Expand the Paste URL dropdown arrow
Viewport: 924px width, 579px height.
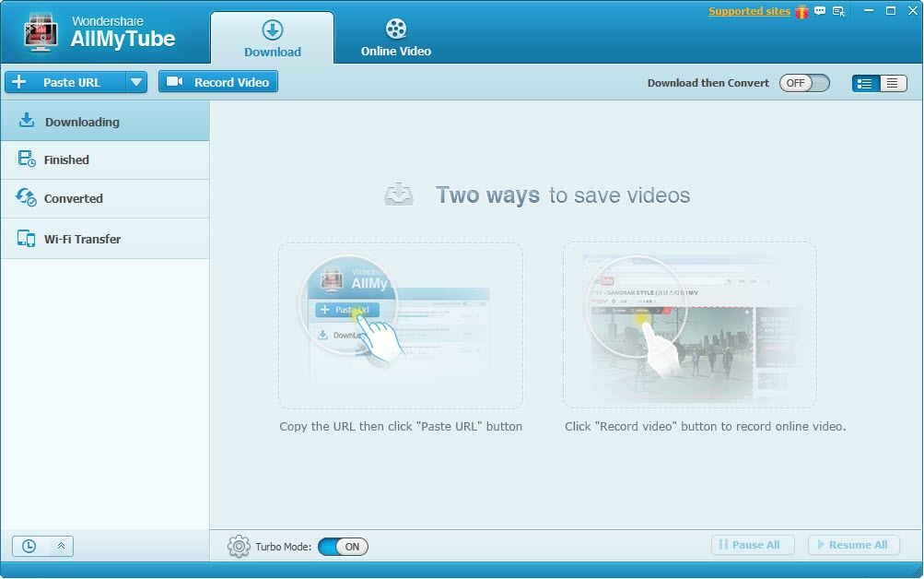[x=136, y=82]
